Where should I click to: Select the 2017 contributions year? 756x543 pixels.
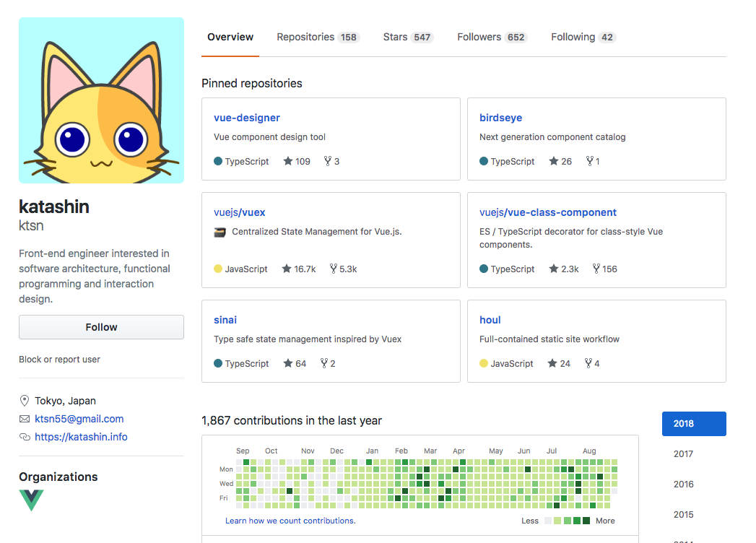pyautogui.click(x=683, y=453)
